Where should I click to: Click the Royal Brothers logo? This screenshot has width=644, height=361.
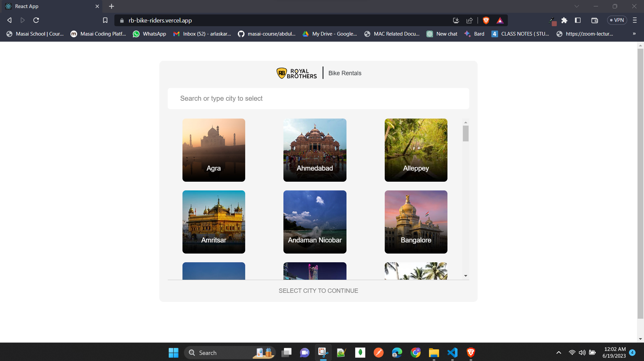click(297, 73)
